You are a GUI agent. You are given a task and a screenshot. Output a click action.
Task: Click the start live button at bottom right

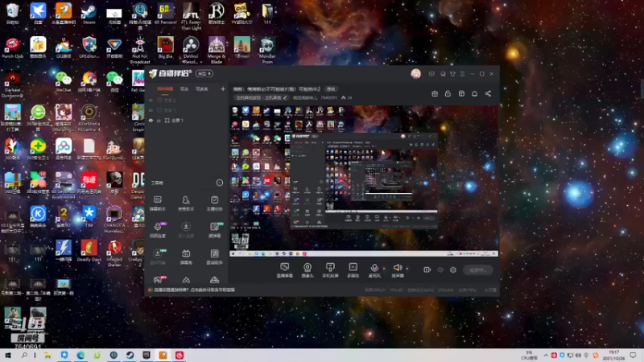point(477,269)
